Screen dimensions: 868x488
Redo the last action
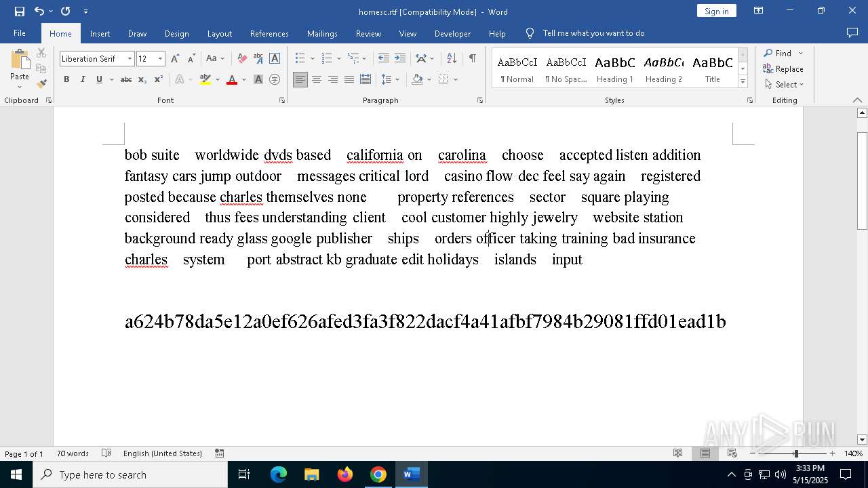[x=65, y=12]
